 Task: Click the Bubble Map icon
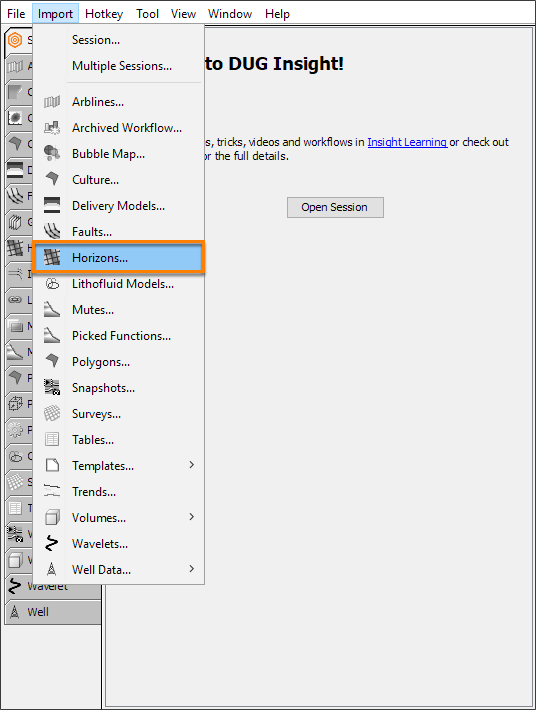tap(52, 154)
